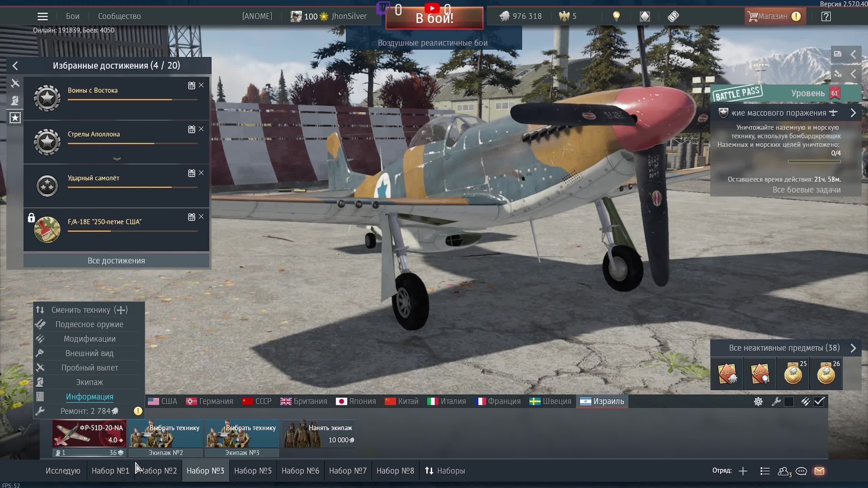Click the Silver Lions balance 976 318

[520, 16]
